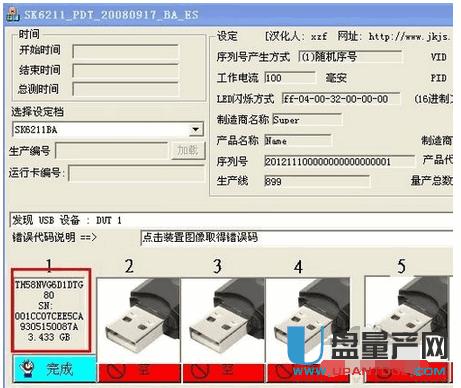Viewport: 461px width, 388px height.
Task: Click the 工作电流 field showing 100
Action: 290,78
